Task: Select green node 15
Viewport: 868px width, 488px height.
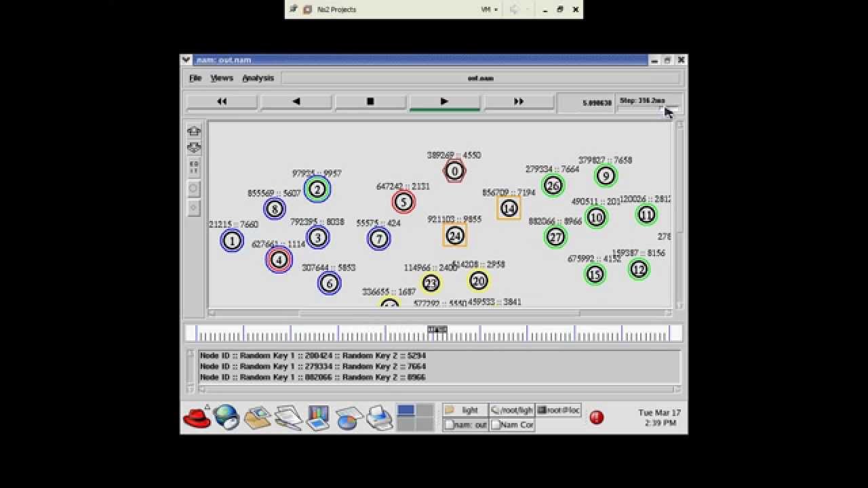Action: tap(595, 274)
